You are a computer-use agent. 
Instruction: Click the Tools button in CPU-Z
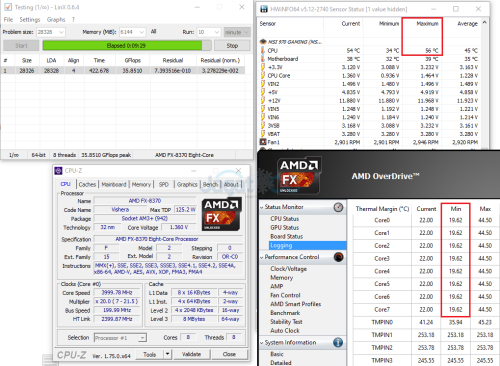[150, 354]
